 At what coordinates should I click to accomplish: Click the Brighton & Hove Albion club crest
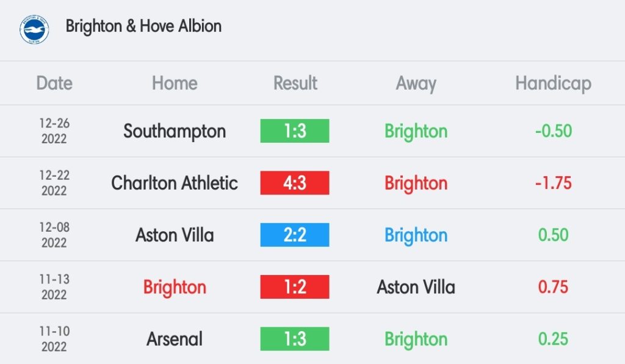point(34,29)
